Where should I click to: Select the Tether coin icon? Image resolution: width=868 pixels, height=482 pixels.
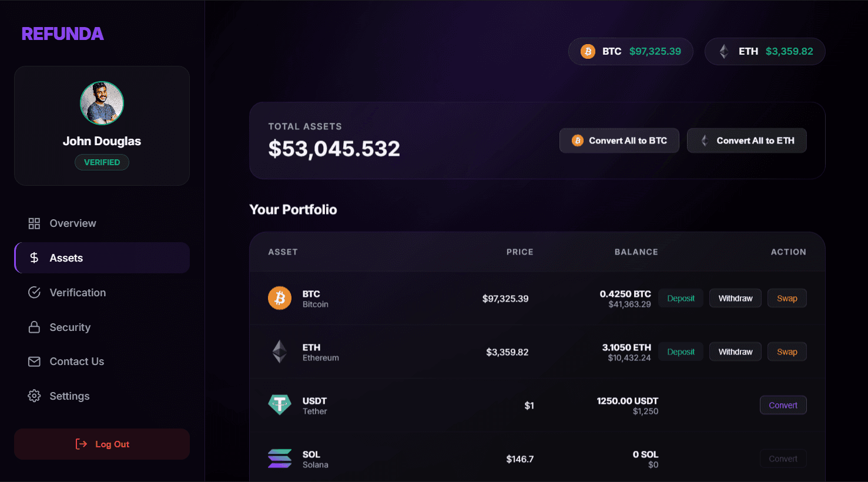pyautogui.click(x=280, y=404)
